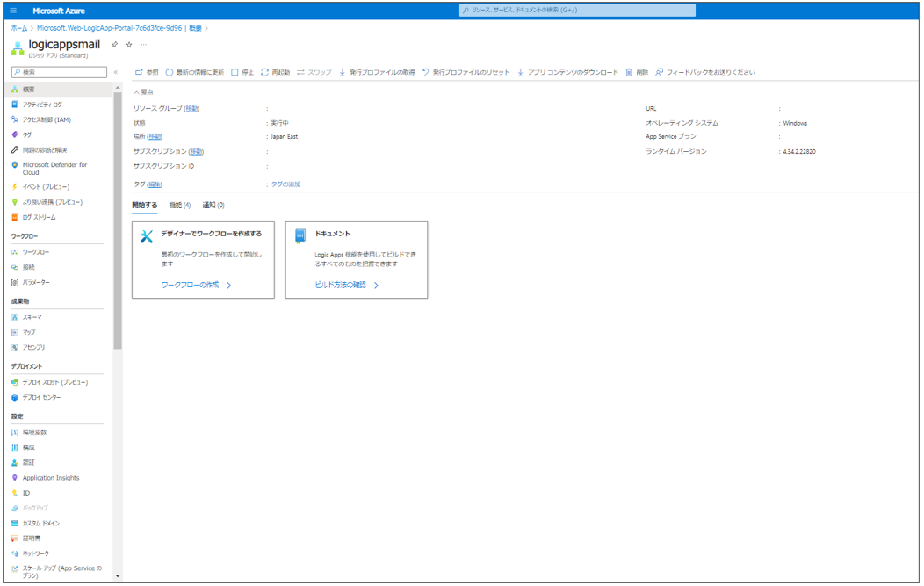Open the ellipsis menu beside logicappsmail title

[144, 45]
